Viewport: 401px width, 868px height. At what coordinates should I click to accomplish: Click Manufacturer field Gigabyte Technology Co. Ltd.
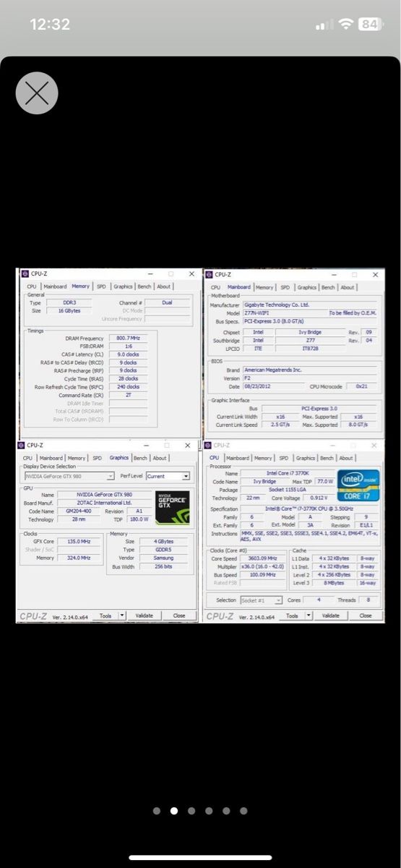311,305
